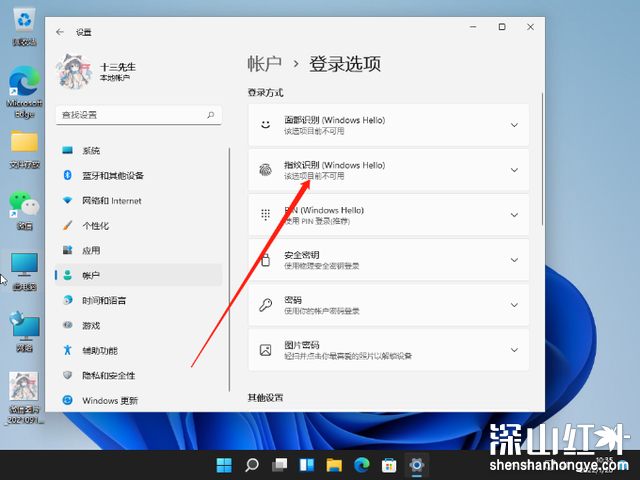This screenshot has width=640, height=480.
Task: Maximize the Settings window
Action: tap(502, 27)
